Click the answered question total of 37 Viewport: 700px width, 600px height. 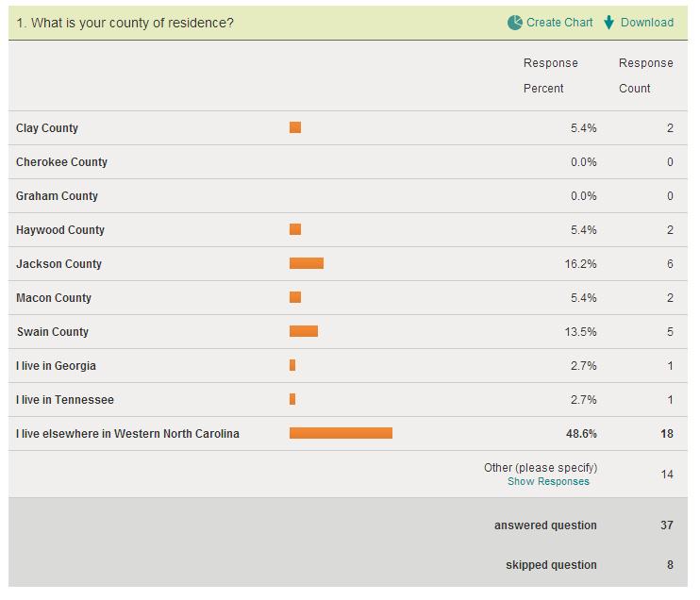click(x=667, y=525)
